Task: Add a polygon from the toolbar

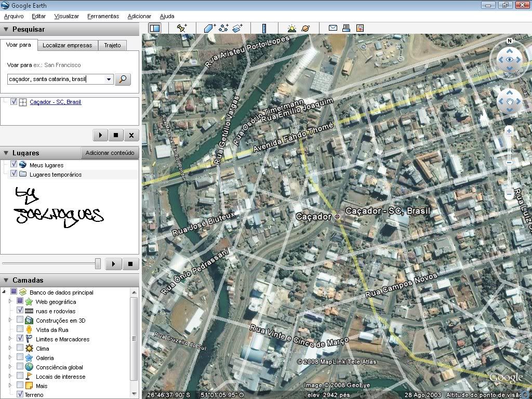Action: [x=210, y=28]
